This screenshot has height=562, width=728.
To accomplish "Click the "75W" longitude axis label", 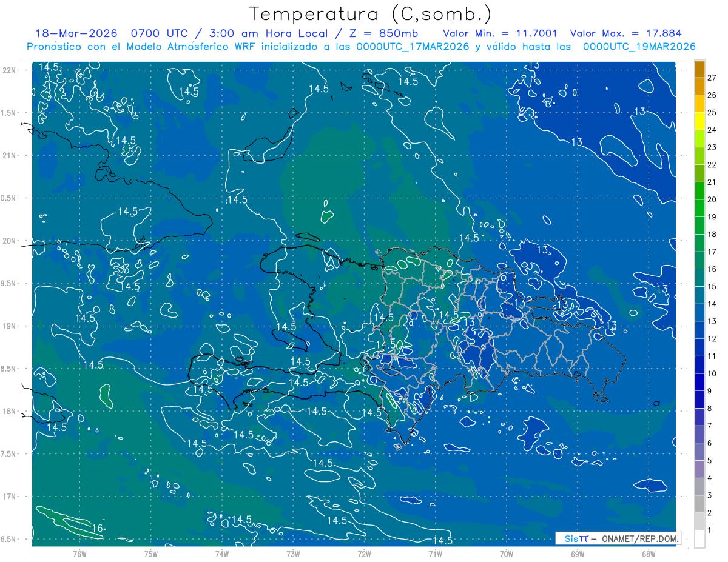I will pyautogui.click(x=151, y=554).
